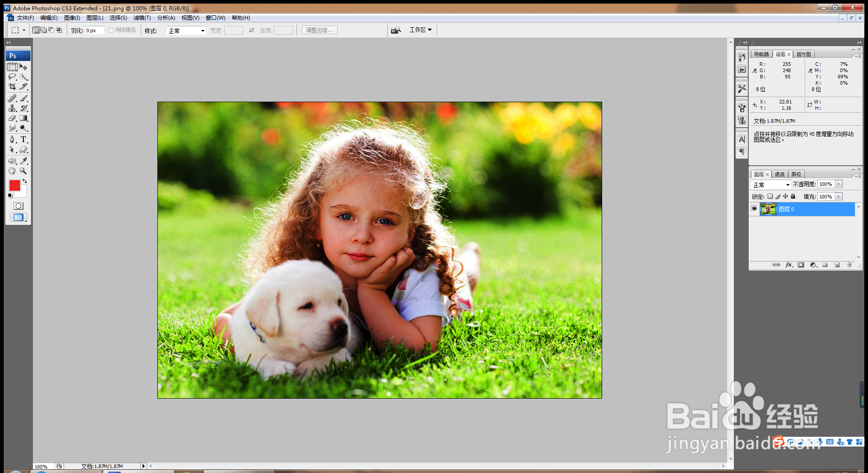Select the Quick Selection wand tool

pos(24,77)
